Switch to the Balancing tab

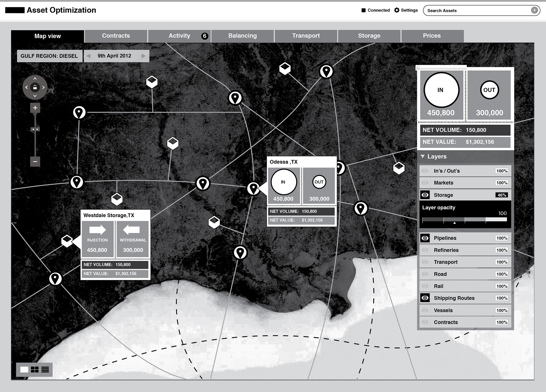coord(243,36)
